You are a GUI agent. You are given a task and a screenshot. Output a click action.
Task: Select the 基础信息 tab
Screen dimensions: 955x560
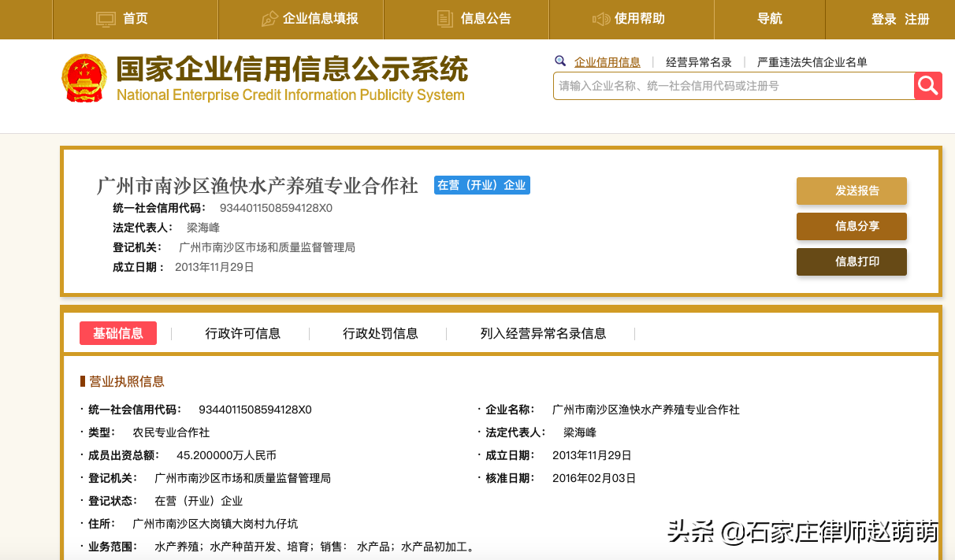117,333
